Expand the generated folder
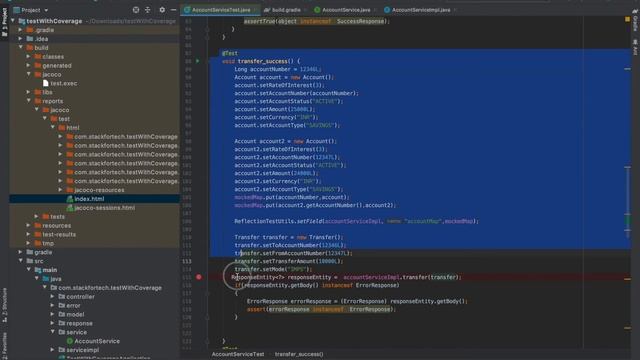This screenshot has width=640, height=360. tap(29, 65)
